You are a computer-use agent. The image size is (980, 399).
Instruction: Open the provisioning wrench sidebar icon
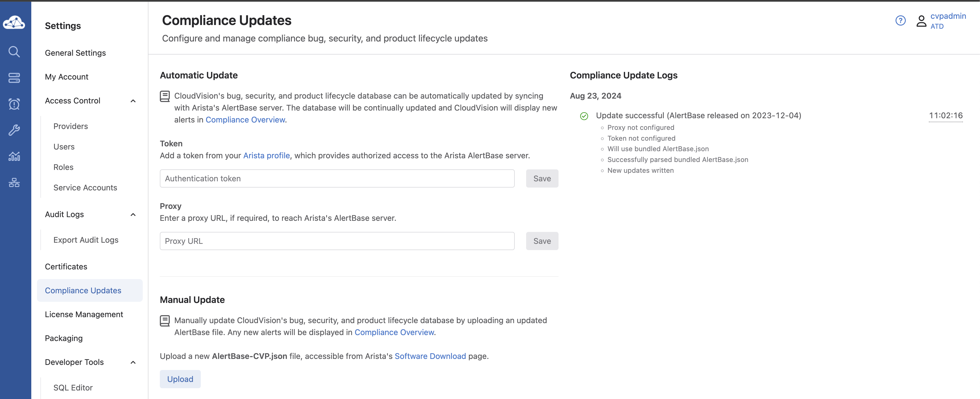14,130
